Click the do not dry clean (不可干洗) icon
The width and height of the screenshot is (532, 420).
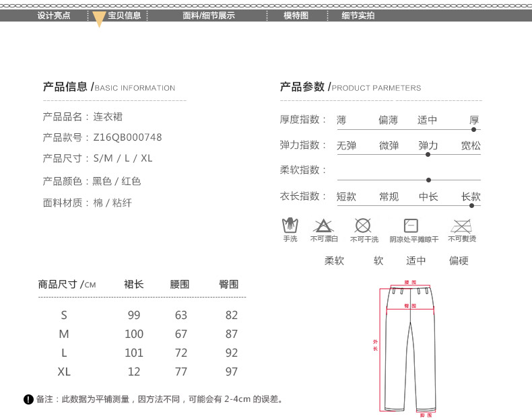(363, 225)
